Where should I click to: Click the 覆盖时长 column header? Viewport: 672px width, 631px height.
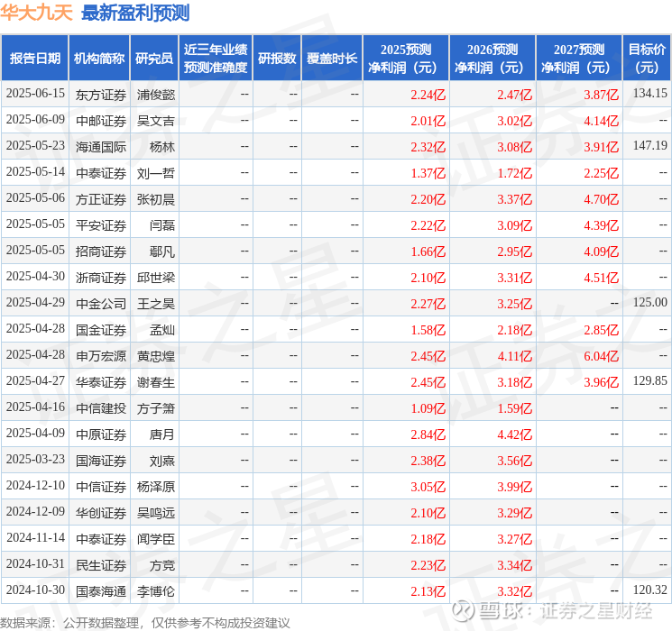click(332, 59)
